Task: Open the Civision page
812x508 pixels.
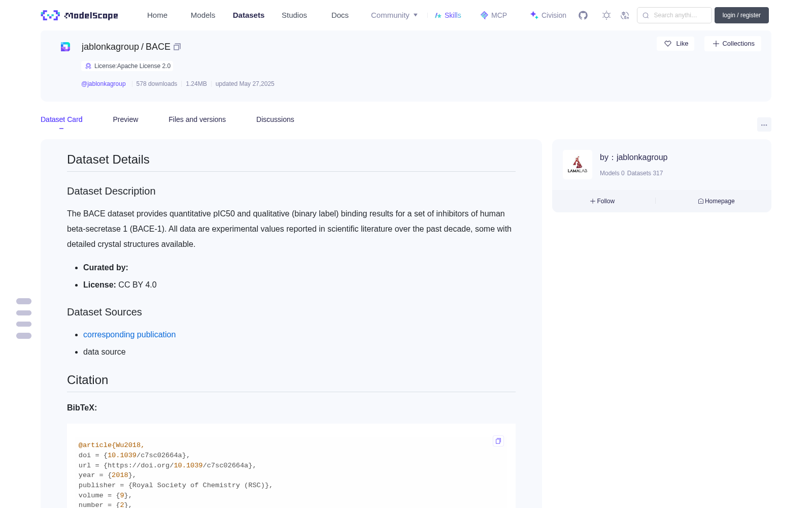Action: (548, 15)
